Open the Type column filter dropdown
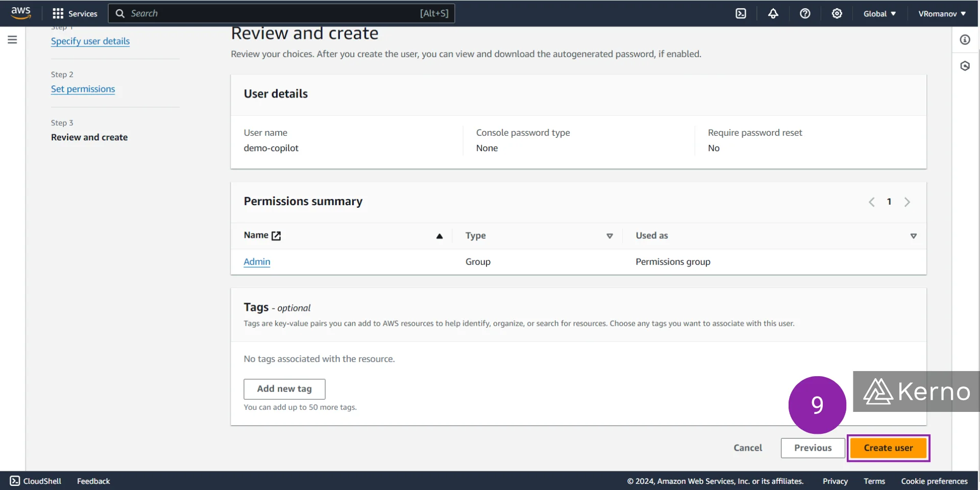Image resolution: width=980 pixels, height=490 pixels. 609,236
